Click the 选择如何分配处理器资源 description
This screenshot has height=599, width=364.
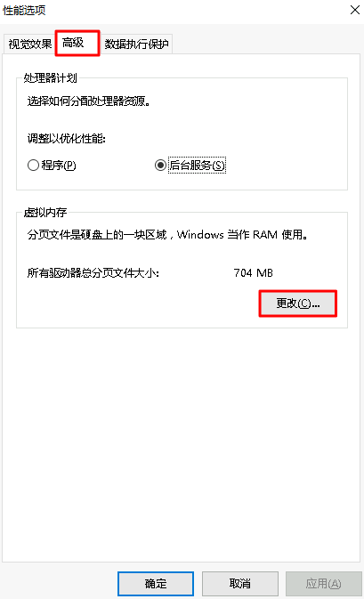point(89,101)
